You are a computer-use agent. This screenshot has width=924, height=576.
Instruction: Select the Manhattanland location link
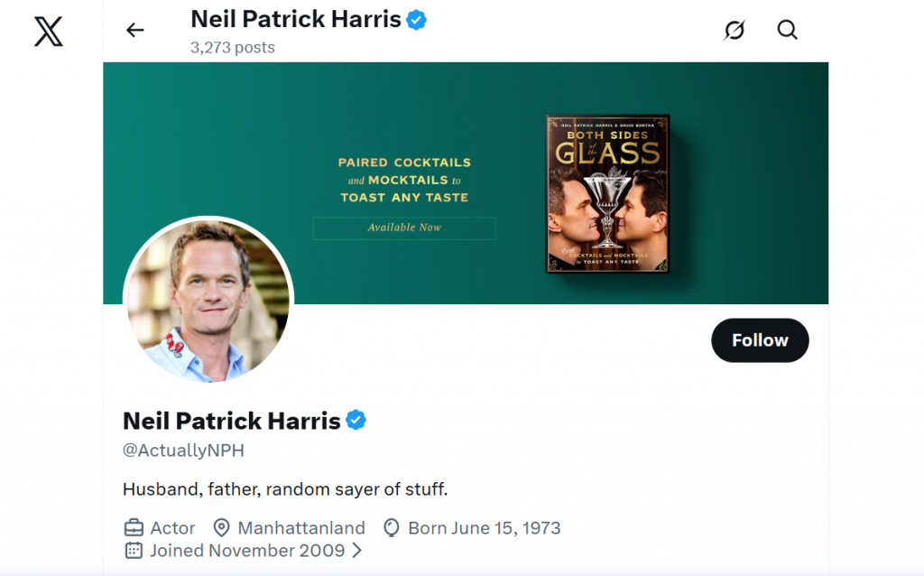300,527
